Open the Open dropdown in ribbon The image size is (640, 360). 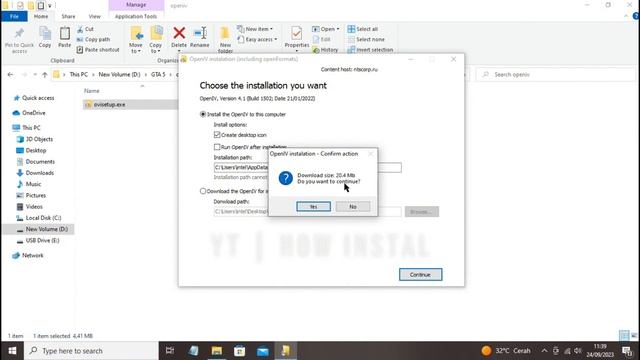(x=326, y=29)
